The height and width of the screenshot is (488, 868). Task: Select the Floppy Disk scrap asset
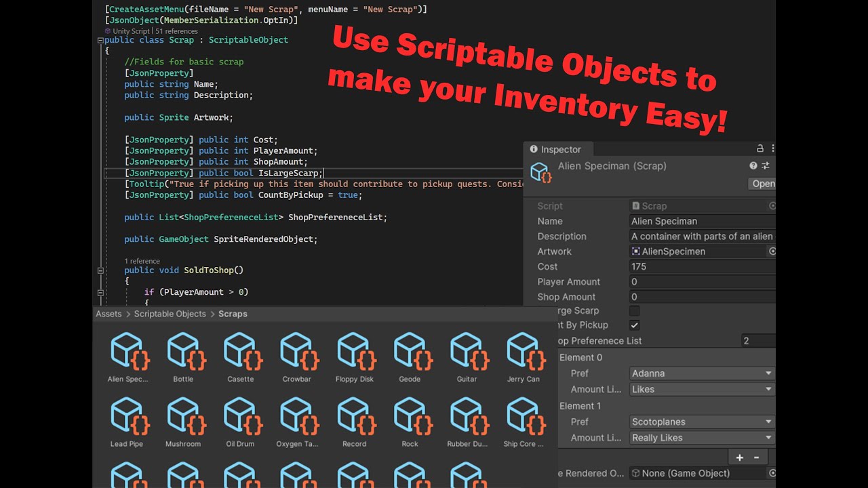click(354, 357)
